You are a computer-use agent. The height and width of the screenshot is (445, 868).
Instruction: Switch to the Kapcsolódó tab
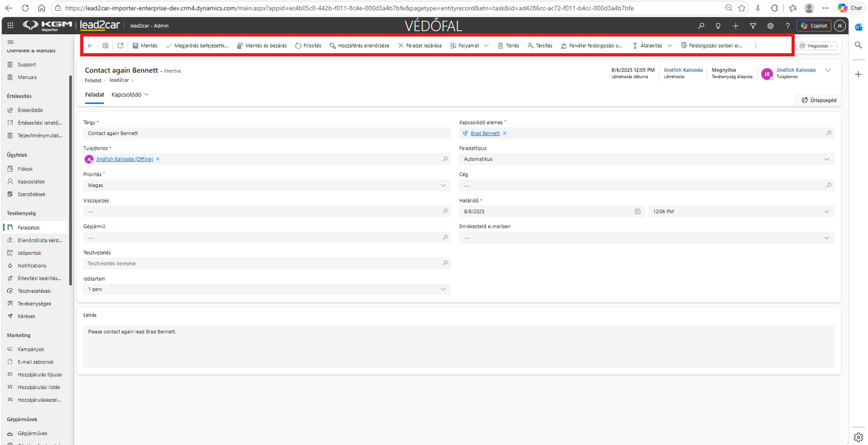coord(130,95)
